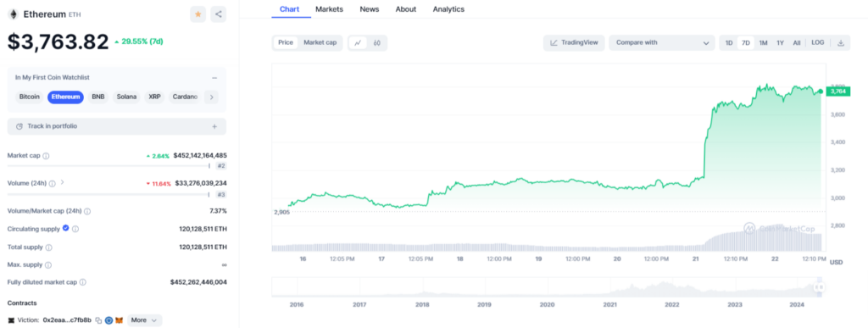Select the 1M time range
This screenshot has width=868, height=328.
coord(764,42)
